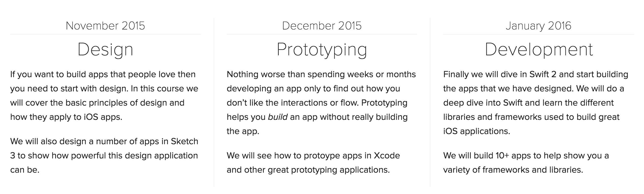
Task: Click the italic word build
Action: (278, 117)
